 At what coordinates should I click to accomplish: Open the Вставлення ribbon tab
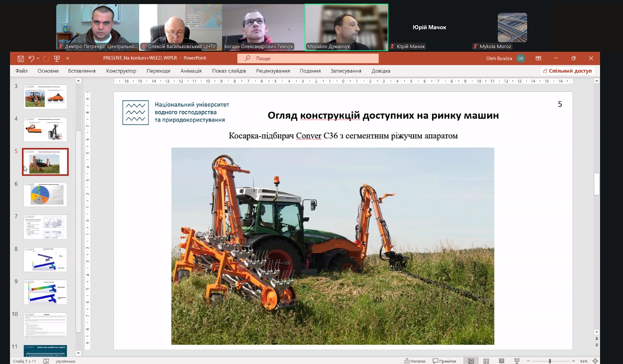(x=82, y=71)
